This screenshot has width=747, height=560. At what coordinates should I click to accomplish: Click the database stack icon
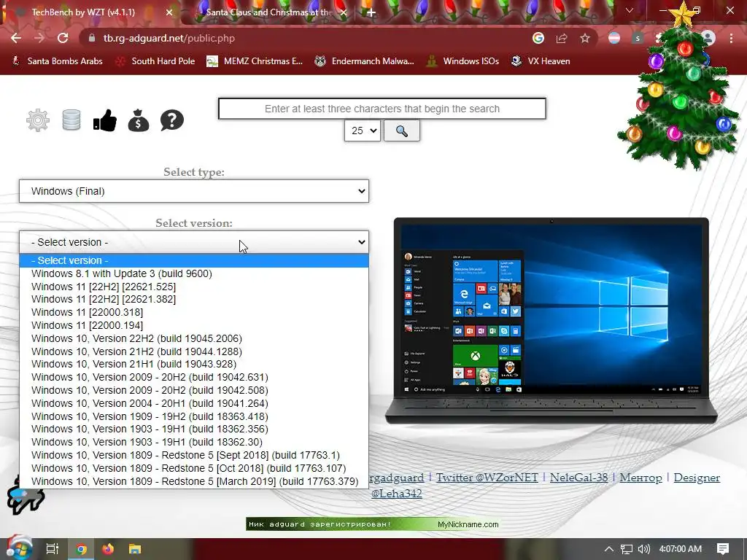71,120
